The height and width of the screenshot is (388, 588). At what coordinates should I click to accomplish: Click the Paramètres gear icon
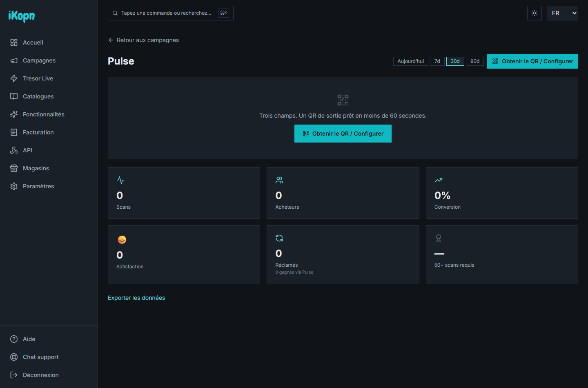tap(14, 186)
